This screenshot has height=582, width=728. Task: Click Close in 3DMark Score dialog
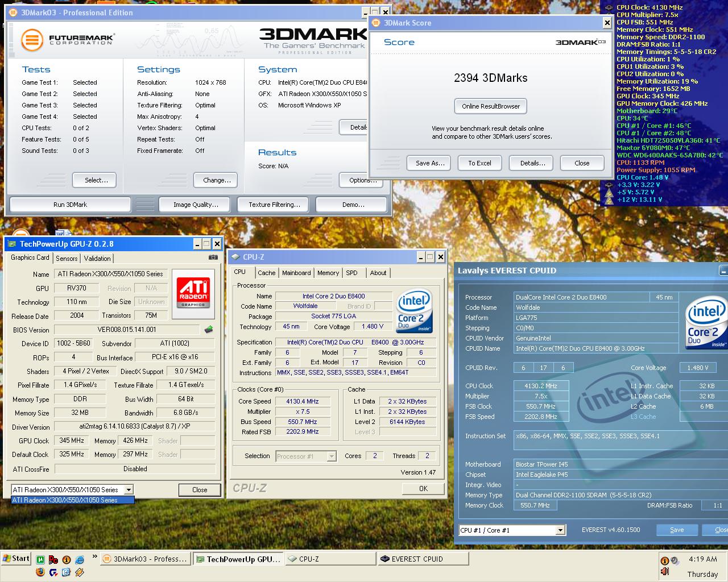582,163
